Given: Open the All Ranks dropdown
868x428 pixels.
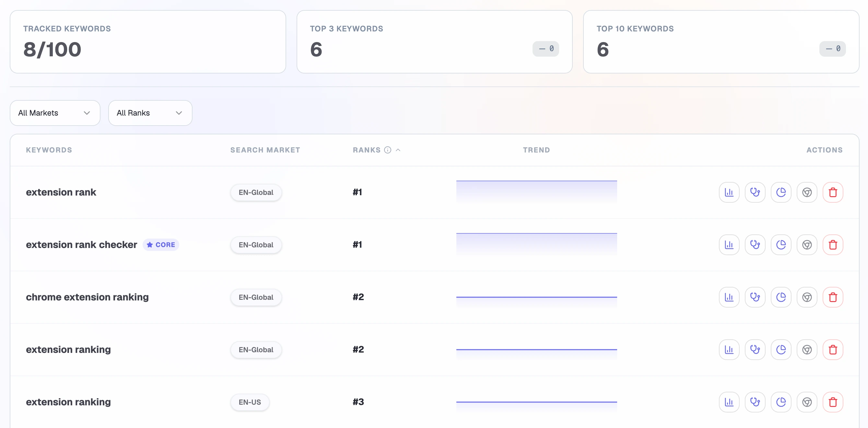Looking at the screenshot, I should click(x=150, y=113).
